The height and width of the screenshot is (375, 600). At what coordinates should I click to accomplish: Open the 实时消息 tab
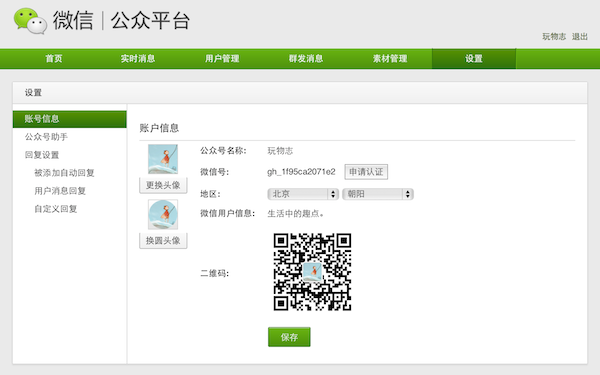pyautogui.click(x=138, y=59)
